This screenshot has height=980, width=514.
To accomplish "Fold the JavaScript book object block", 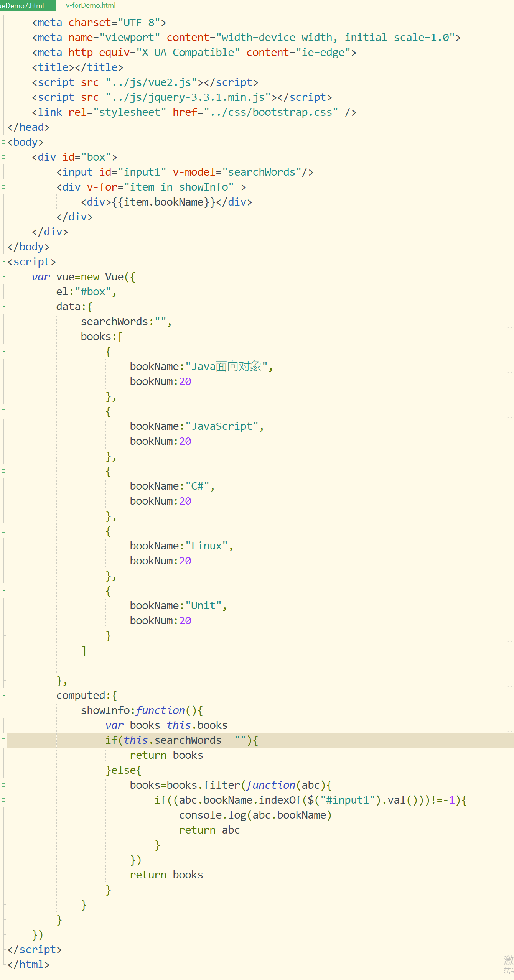I will click(3, 411).
